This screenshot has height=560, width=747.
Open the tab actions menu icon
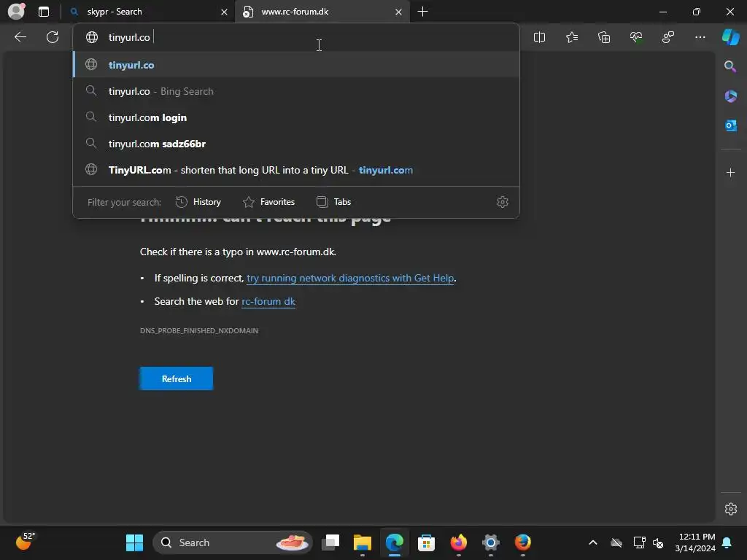point(44,12)
